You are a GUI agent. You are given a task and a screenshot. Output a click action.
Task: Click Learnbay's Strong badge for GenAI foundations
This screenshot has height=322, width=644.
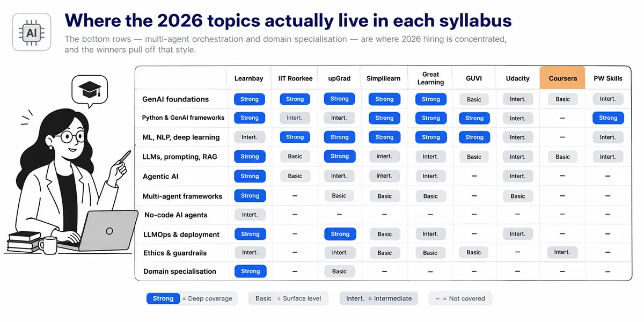[250, 99]
